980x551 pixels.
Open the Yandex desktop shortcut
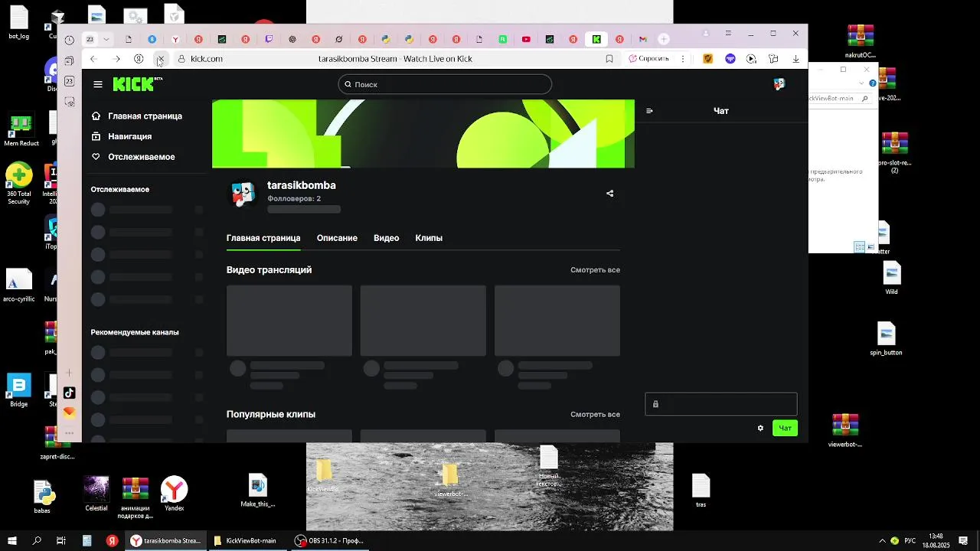[x=175, y=494]
